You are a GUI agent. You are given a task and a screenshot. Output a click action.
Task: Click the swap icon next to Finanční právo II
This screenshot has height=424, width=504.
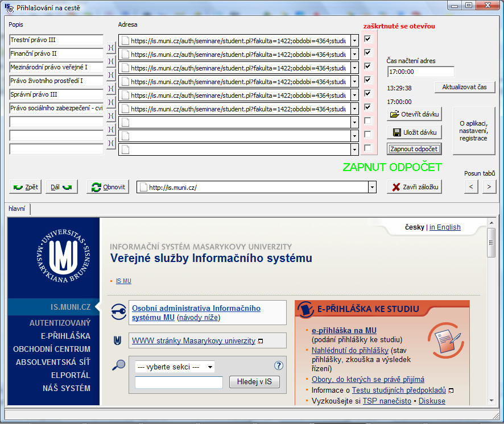coord(111,61)
